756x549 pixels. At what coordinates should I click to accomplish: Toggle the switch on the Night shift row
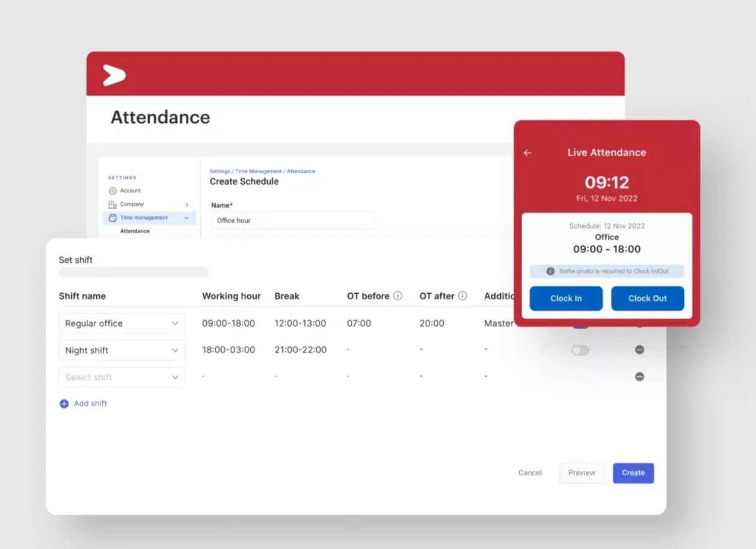click(x=580, y=350)
